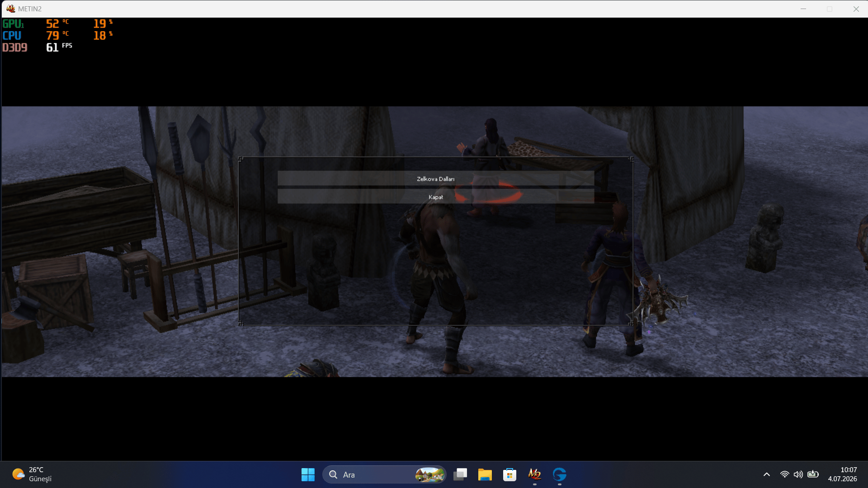Viewport: 868px width, 488px height.
Task: Switch to Metin2 taskbar icon
Action: tap(534, 474)
